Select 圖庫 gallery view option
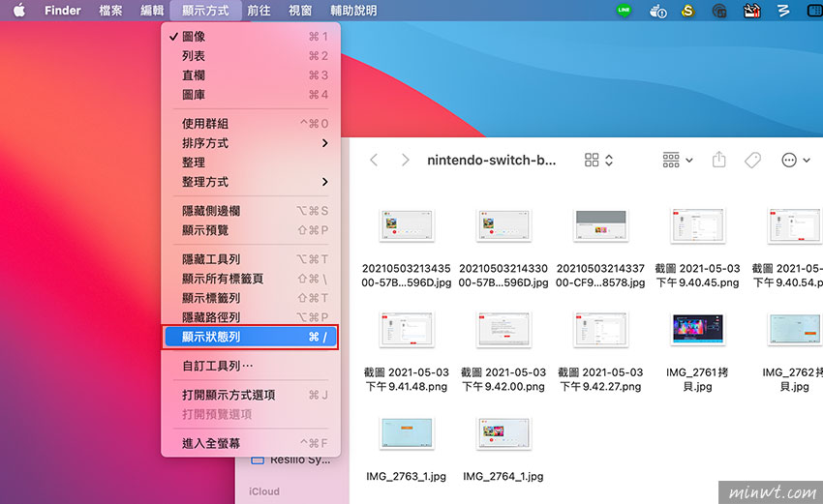This screenshot has width=823, height=504. (251, 95)
